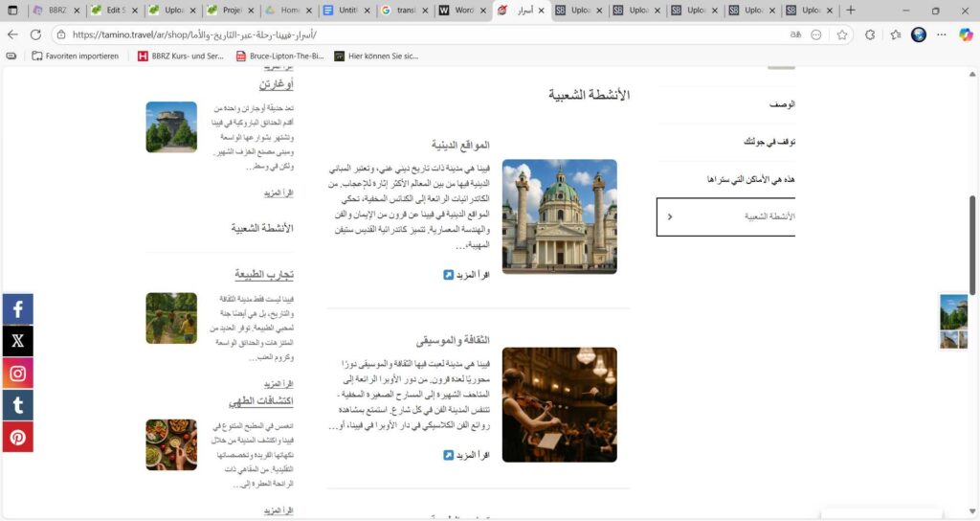
Task: Click the Pinterest share icon
Action: (x=17, y=437)
